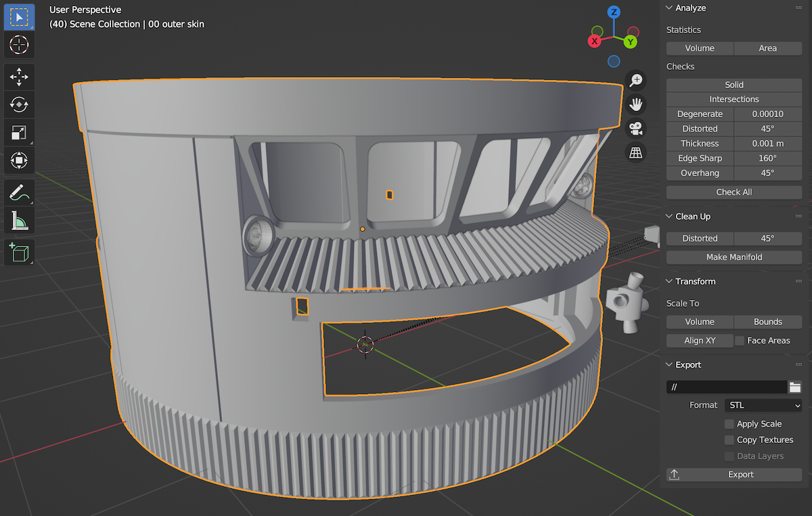Toggle camera view in viewport
The height and width of the screenshot is (516, 812).
tap(635, 129)
